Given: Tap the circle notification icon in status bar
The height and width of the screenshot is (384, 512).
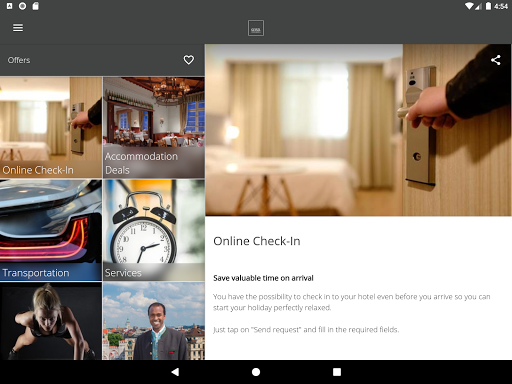Looking at the screenshot, I should pyautogui.click(x=22, y=6).
